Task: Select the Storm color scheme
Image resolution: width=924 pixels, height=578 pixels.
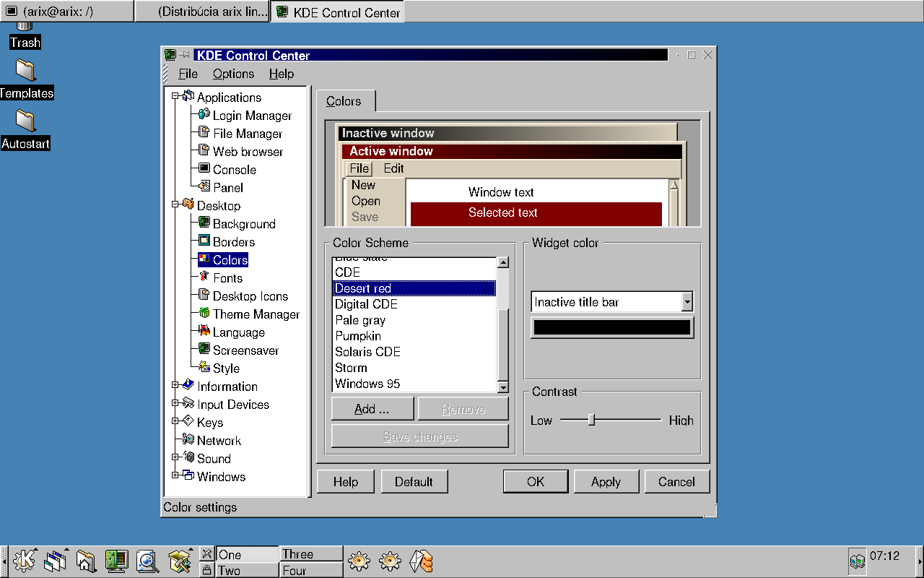Action: 414,368
